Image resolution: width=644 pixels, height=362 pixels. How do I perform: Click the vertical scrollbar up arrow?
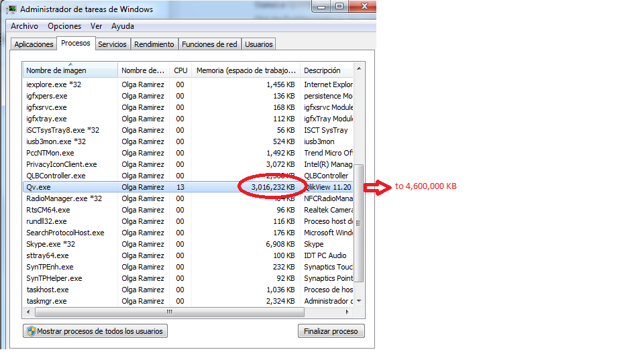pyautogui.click(x=359, y=68)
